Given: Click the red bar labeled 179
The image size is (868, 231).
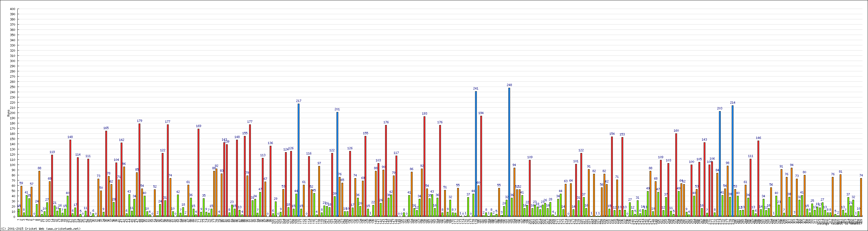Looking at the screenshot, I should coord(139,170).
